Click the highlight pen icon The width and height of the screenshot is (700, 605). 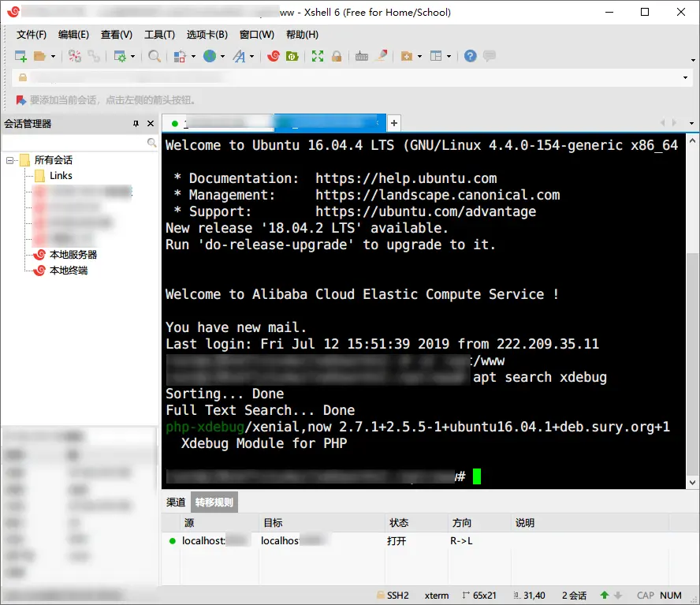[381, 56]
